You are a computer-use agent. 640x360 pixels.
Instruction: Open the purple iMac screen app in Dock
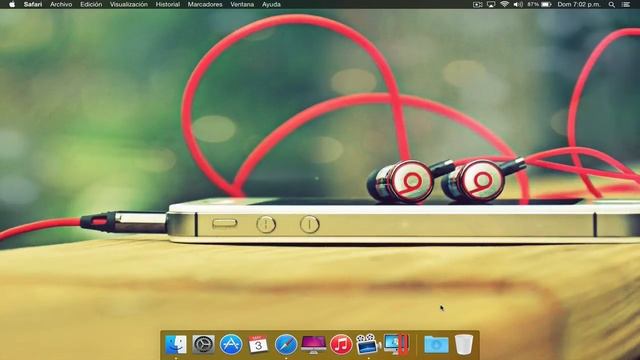click(313, 344)
